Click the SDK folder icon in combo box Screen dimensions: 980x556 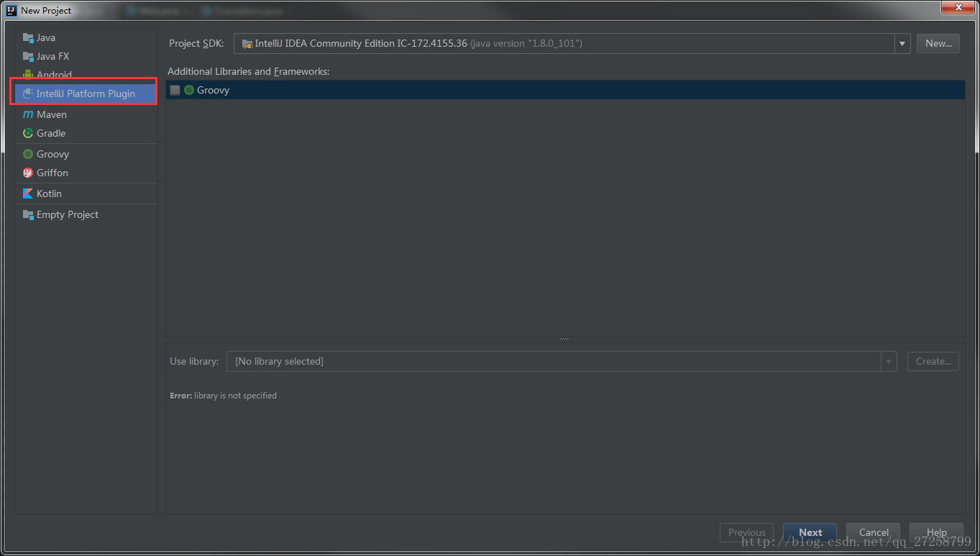click(x=247, y=44)
